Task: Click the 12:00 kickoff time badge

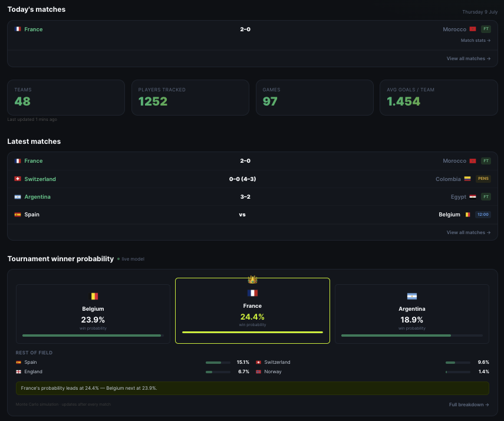Action: point(483,215)
